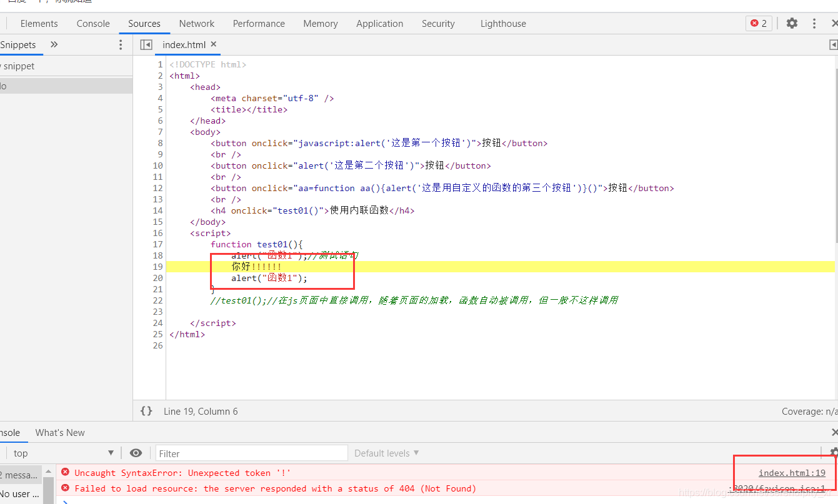The height and width of the screenshot is (504, 838).
Task: Click line number 19 in the gutter
Action: click(157, 267)
